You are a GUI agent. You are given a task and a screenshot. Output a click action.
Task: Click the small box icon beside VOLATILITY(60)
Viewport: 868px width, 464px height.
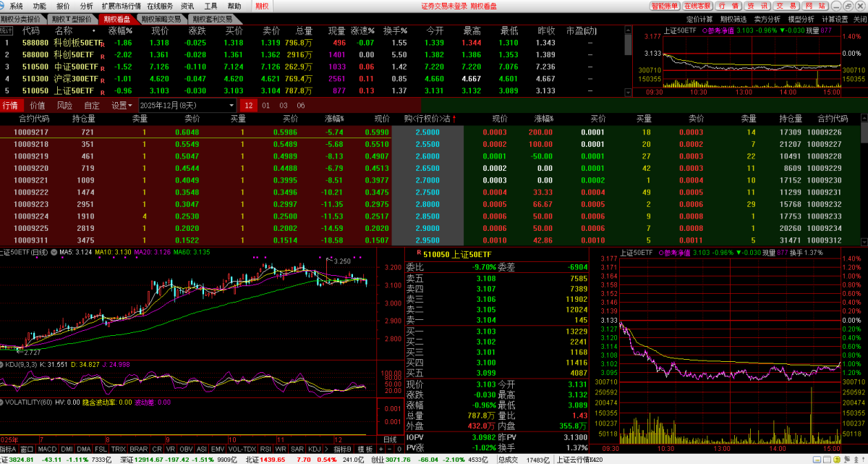(x=2, y=402)
